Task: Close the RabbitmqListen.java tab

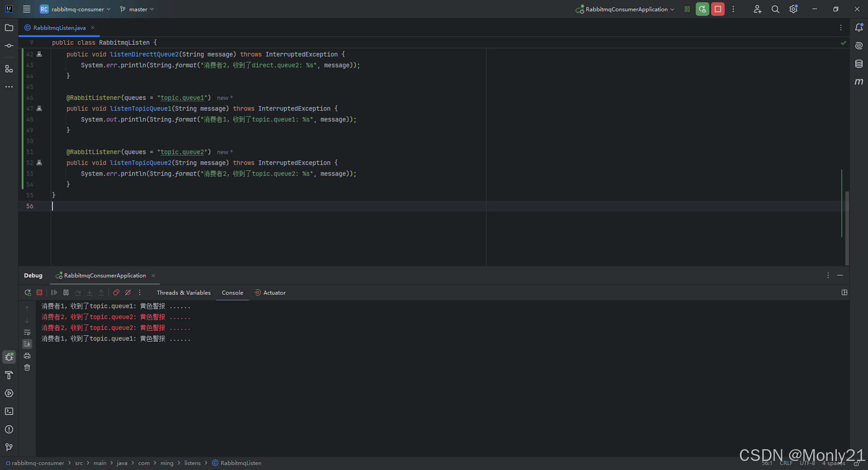Action: coord(93,28)
